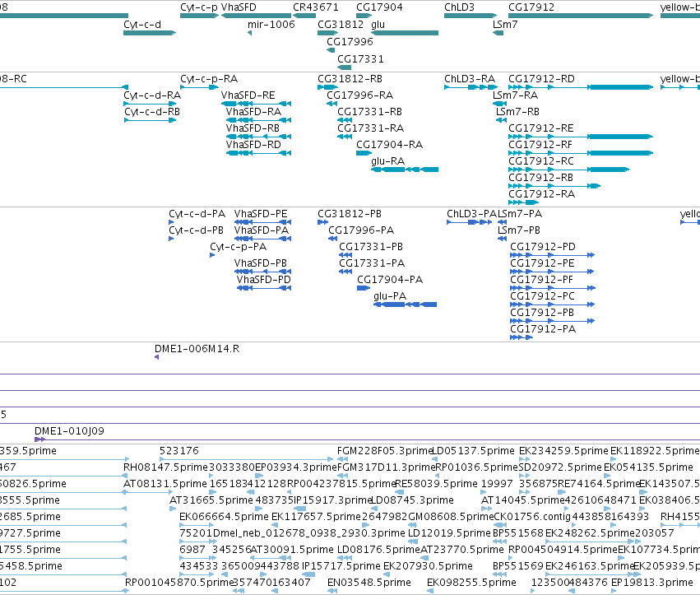The height and width of the screenshot is (595, 700).
Task: Click transcript CG17912-RB
Action: click(554, 186)
